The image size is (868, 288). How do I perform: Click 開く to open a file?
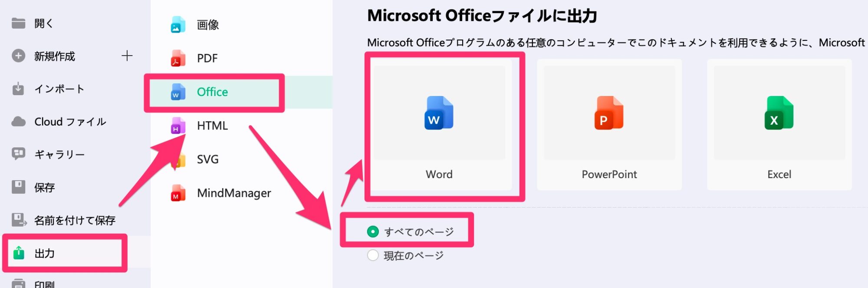click(x=43, y=23)
